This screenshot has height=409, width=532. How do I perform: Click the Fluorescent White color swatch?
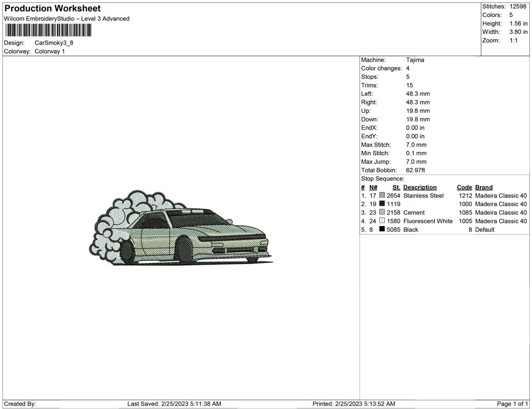[382, 221]
